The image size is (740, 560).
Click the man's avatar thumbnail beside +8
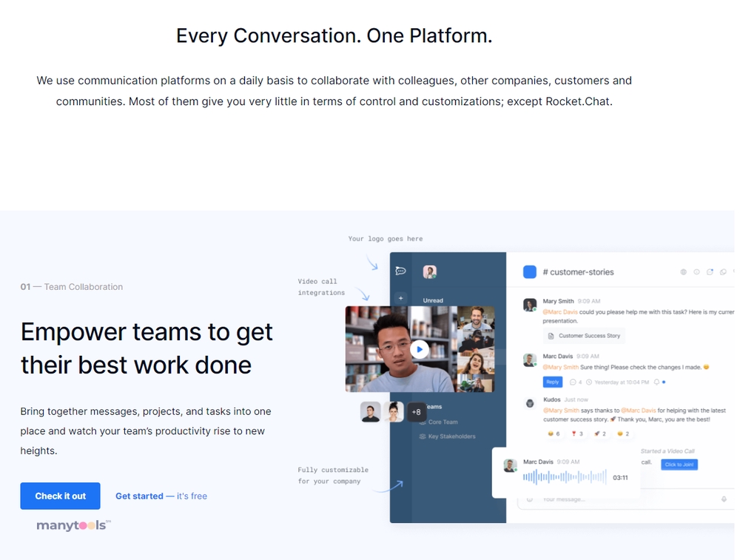[371, 412]
